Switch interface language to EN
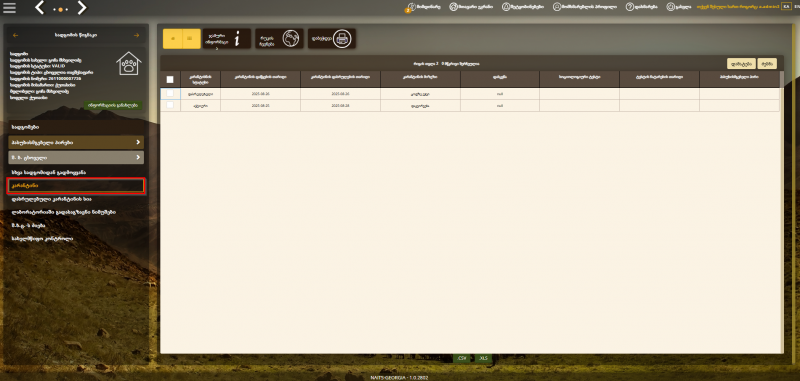Image resolution: width=800 pixels, height=381 pixels. (796, 7)
